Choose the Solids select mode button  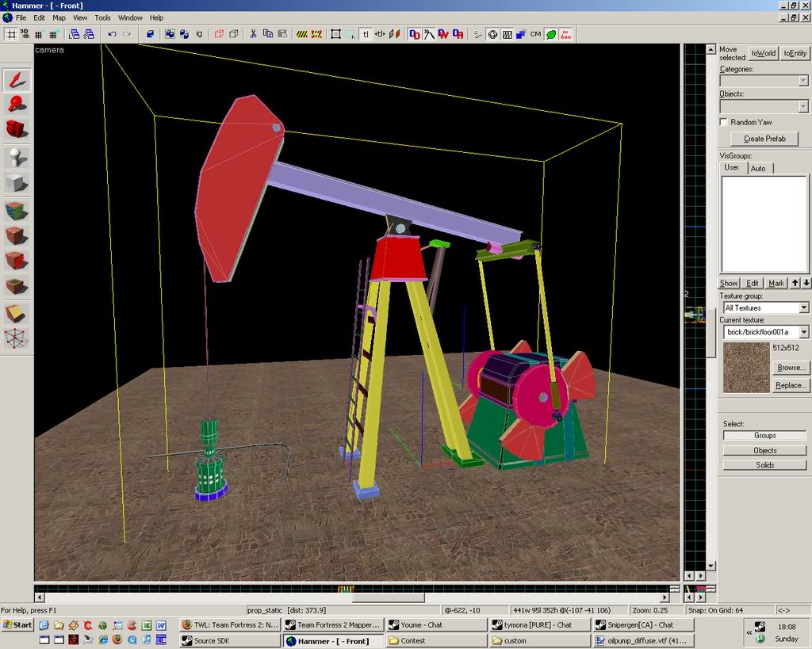coord(765,464)
